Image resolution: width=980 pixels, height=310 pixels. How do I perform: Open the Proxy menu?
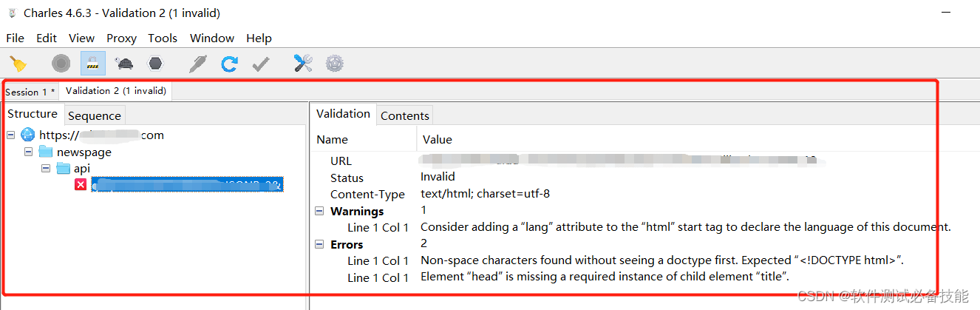point(121,38)
